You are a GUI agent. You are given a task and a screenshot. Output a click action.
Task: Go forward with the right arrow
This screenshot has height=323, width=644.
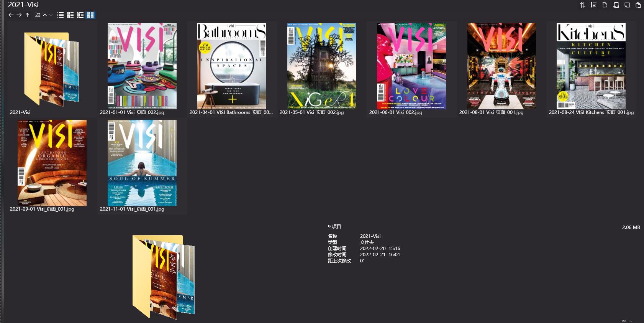tap(19, 15)
